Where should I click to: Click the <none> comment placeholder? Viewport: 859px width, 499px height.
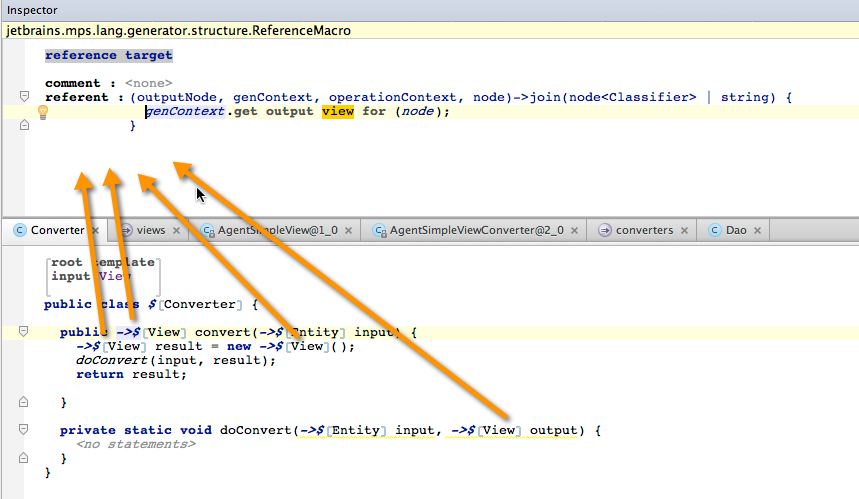pyautogui.click(x=148, y=83)
